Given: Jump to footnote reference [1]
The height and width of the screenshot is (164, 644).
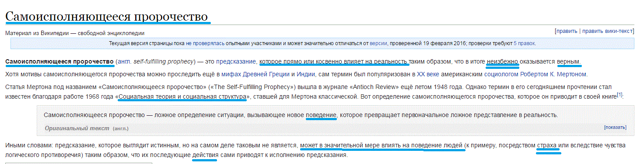Looking at the screenshot, I should (619, 94).
